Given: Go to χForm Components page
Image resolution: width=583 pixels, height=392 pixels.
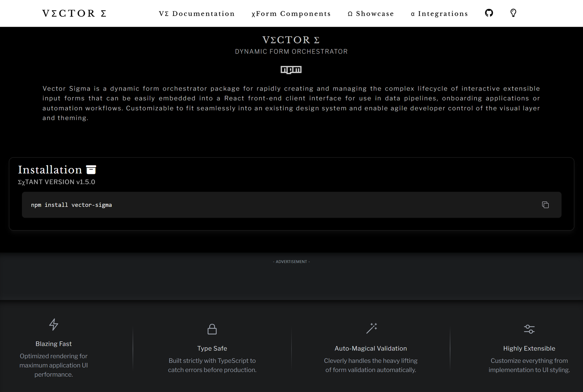Looking at the screenshot, I should click(291, 14).
